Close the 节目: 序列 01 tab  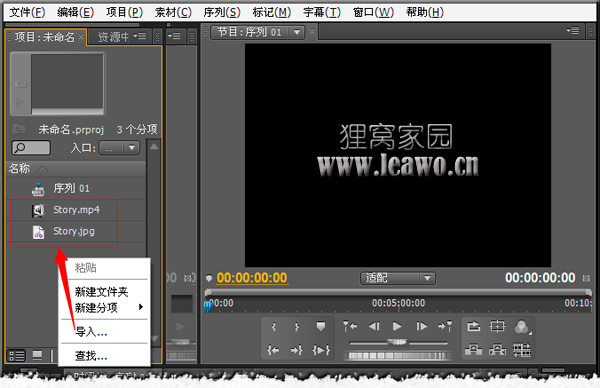click(312, 32)
